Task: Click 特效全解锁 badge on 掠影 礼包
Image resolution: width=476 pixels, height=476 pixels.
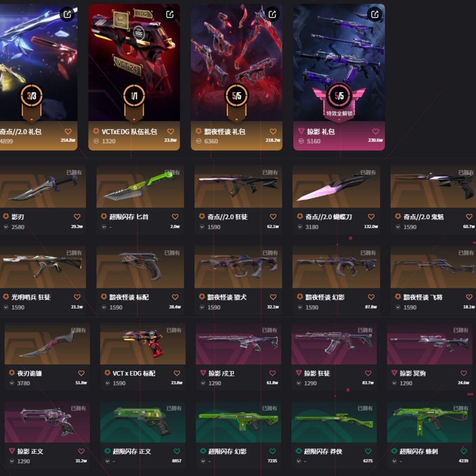Action: [339, 114]
